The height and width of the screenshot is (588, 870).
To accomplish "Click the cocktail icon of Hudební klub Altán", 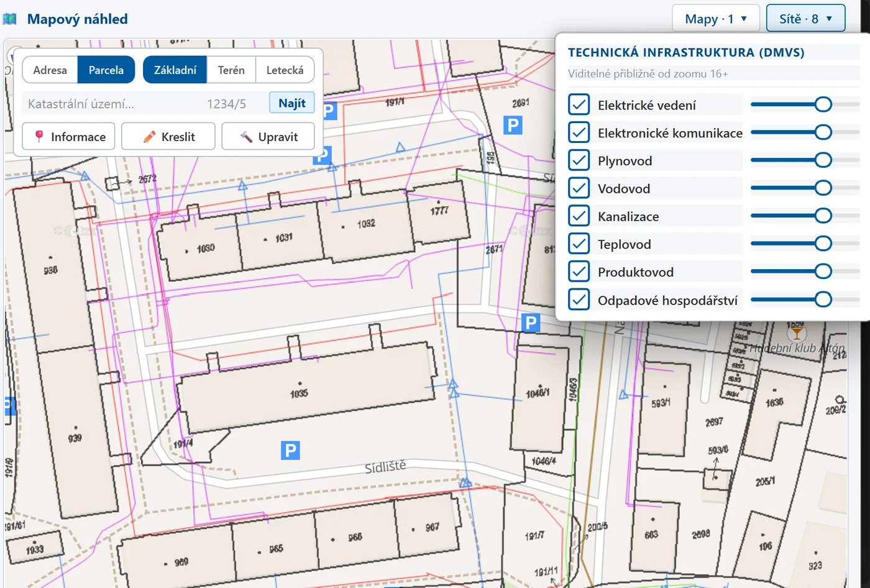I will (796, 334).
